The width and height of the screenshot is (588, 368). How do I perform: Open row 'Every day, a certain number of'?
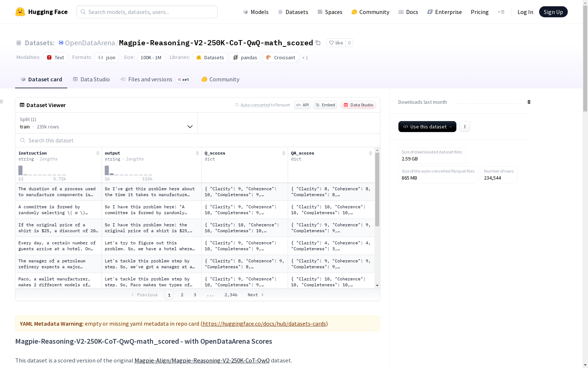(195, 246)
